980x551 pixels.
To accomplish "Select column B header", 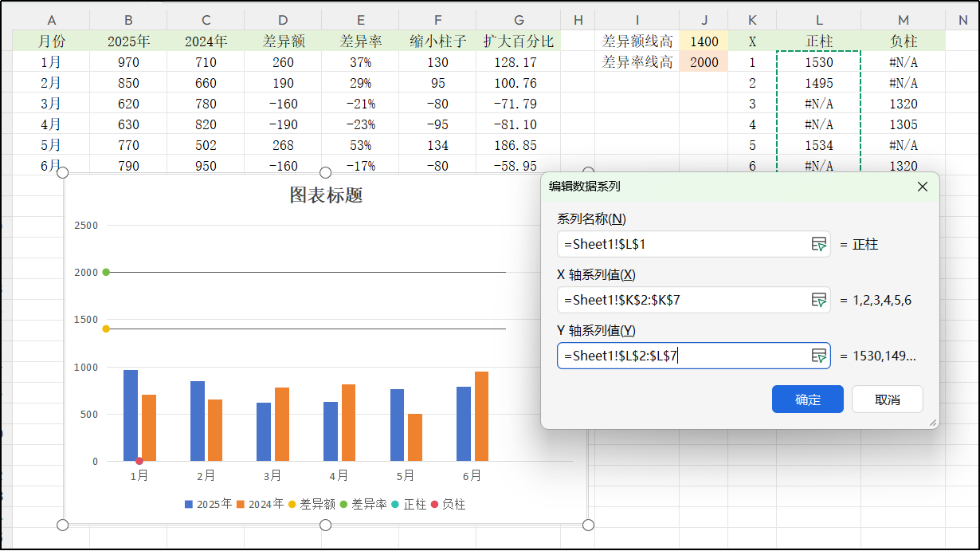I will 128,20.
